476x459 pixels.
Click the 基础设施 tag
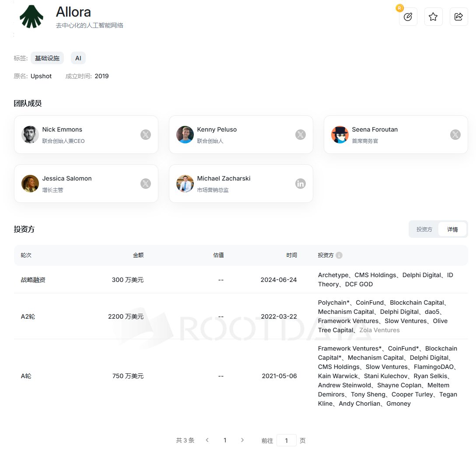pos(47,58)
